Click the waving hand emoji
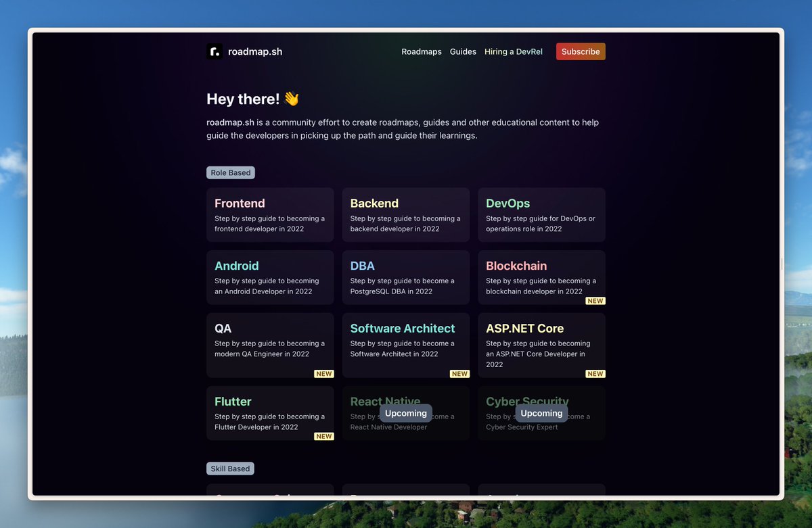This screenshot has height=528, width=812. click(x=291, y=99)
